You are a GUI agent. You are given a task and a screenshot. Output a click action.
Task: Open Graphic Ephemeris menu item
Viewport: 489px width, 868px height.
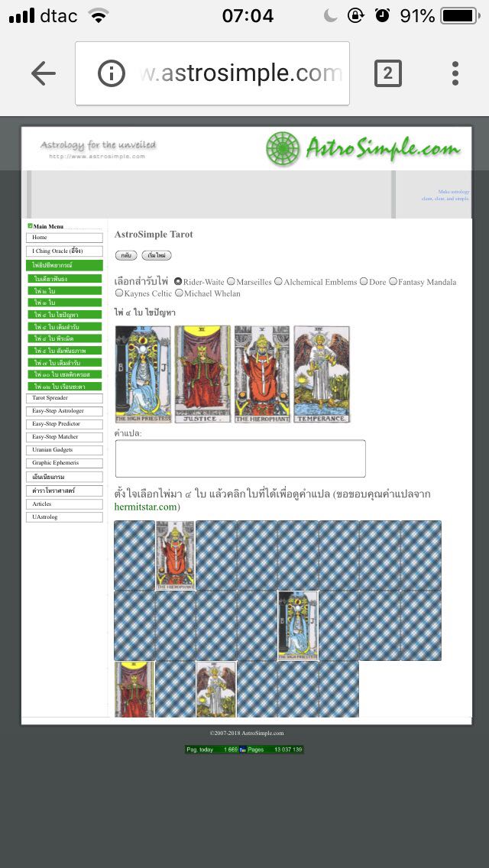pyautogui.click(x=64, y=463)
